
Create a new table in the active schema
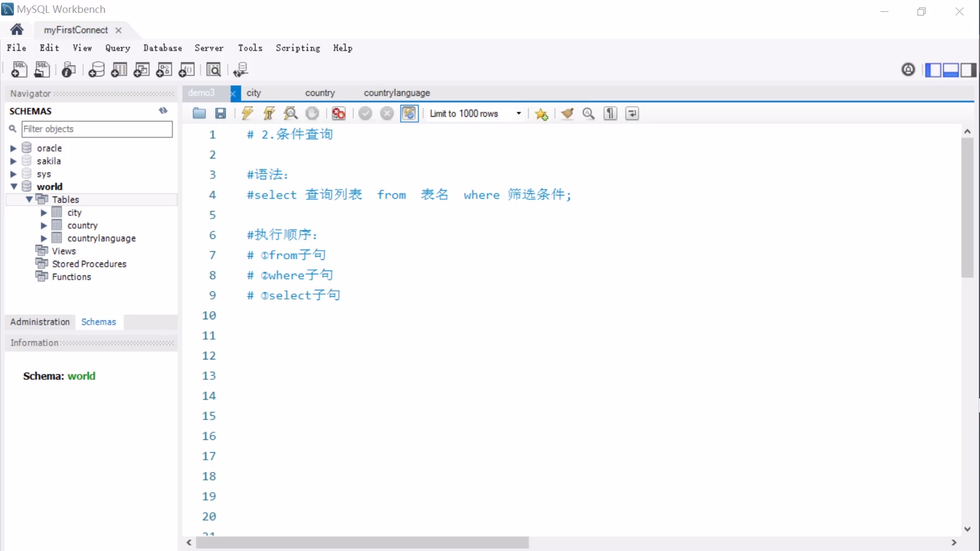pyautogui.click(x=118, y=70)
